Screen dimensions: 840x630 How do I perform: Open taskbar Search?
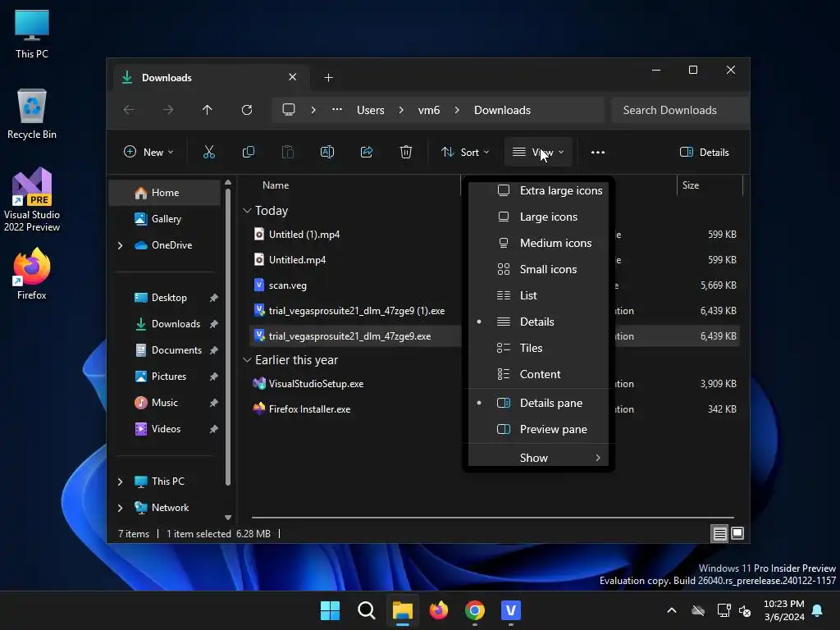click(367, 610)
